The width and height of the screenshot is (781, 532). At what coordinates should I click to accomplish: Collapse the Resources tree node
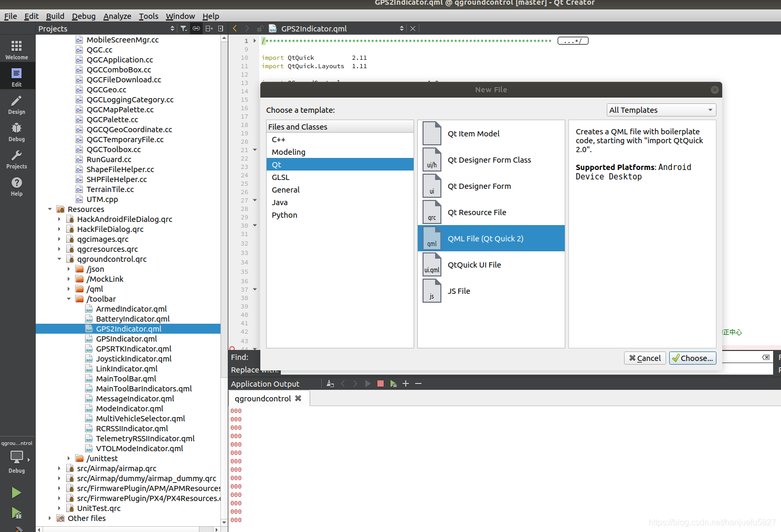tap(50, 209)
